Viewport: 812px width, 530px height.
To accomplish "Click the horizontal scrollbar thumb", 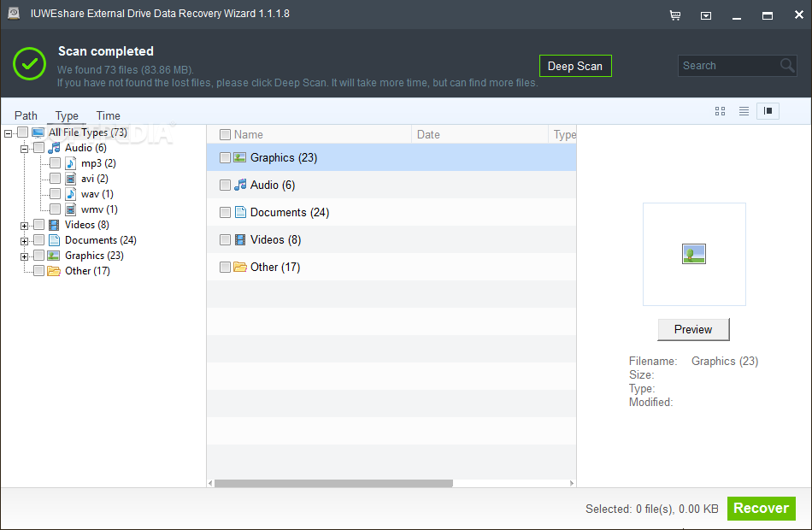I will point(333,483).
